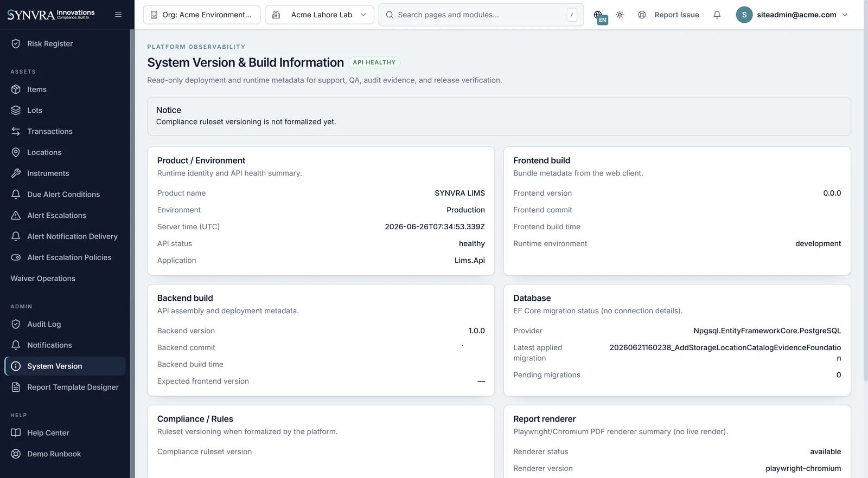Click Frontend version value 0.0.0
Viewport: 868px width, 478px height.
832,193
